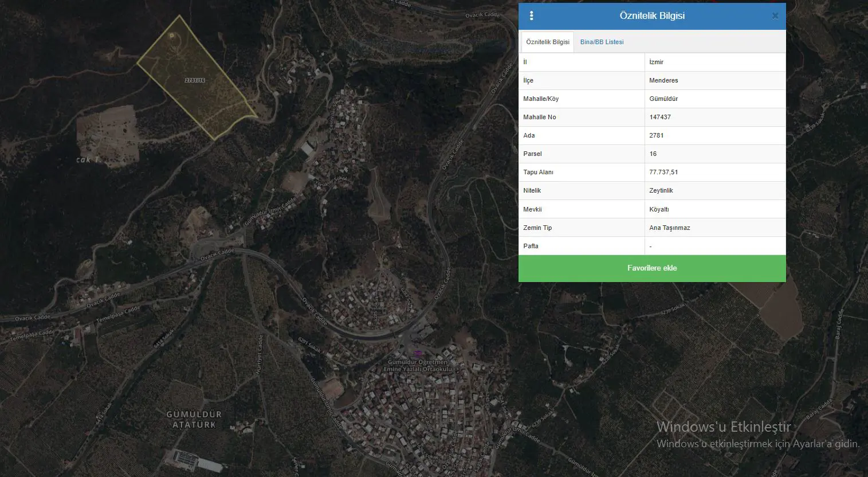Click the Gümüldür neighborhood value
Screen dimensions: 868x477
click(663, 99)
